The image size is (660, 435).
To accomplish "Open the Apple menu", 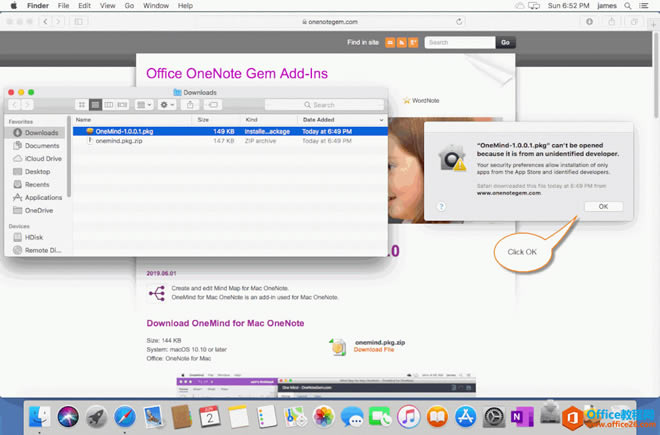I will (13, 5).
